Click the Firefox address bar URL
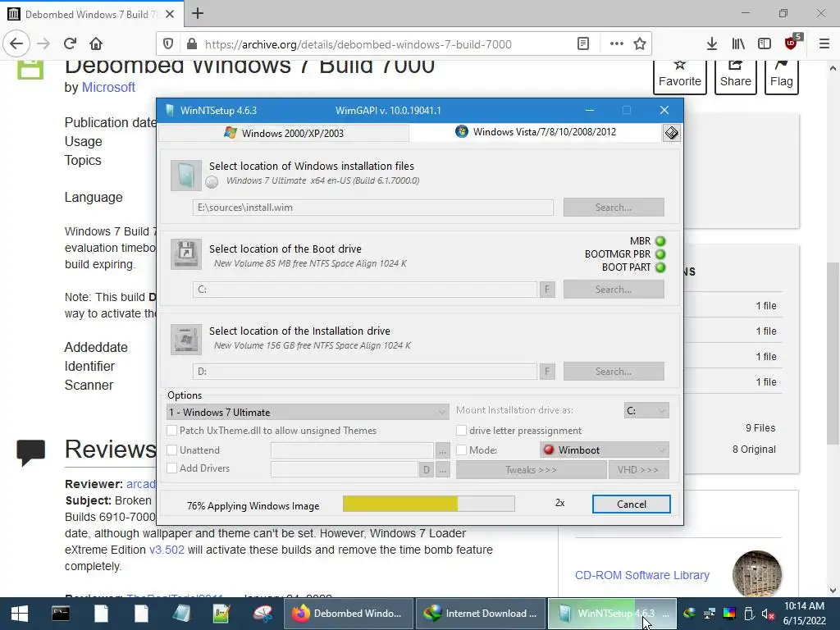Screen dimensions: 840x630 point(358,44)
